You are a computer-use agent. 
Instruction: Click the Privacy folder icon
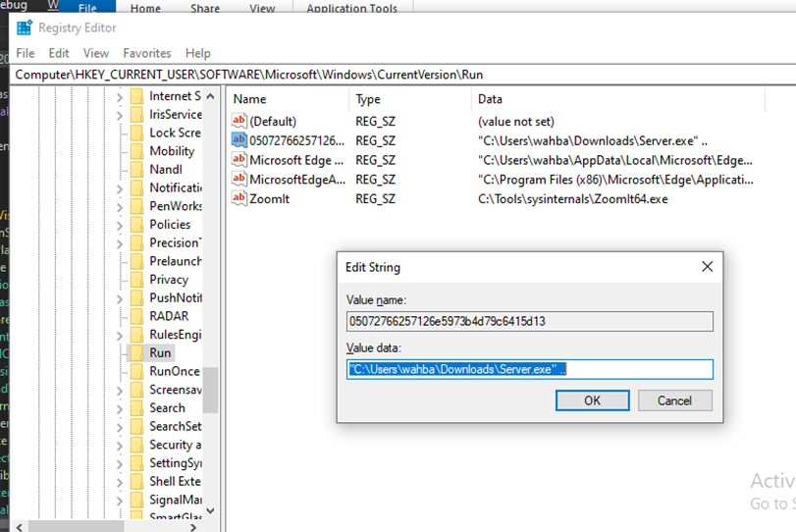pyautogui.click(x=136, y=279)
